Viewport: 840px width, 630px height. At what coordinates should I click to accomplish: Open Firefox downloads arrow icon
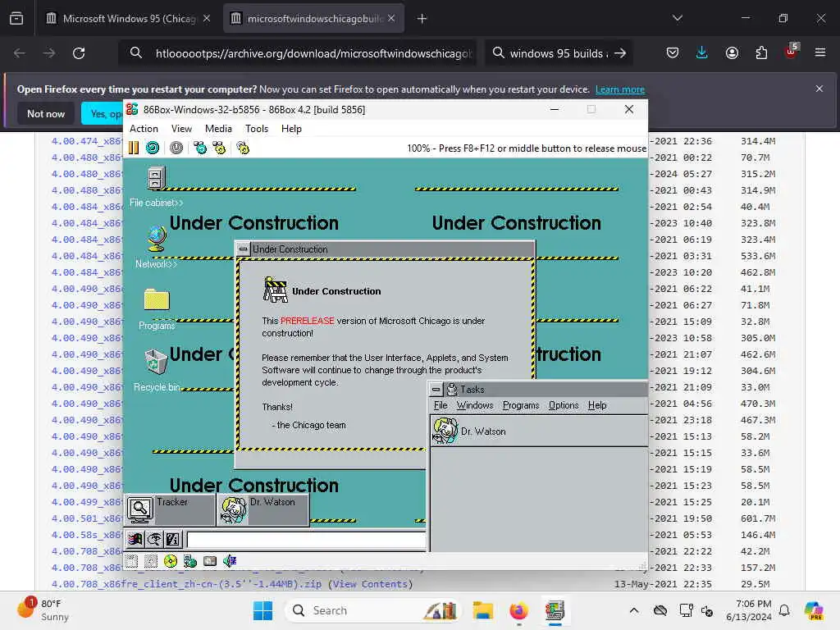coord(702,52)
